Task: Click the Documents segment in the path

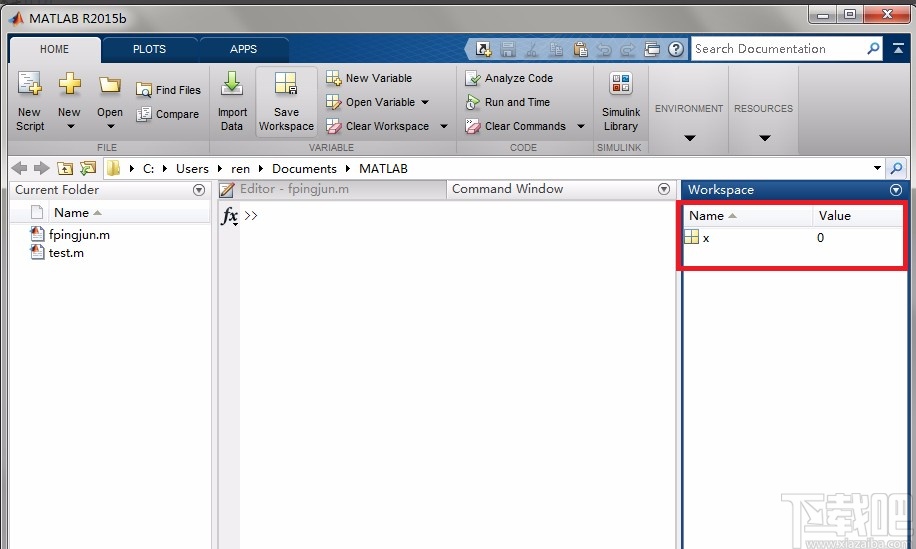Action: pos(304,169)
